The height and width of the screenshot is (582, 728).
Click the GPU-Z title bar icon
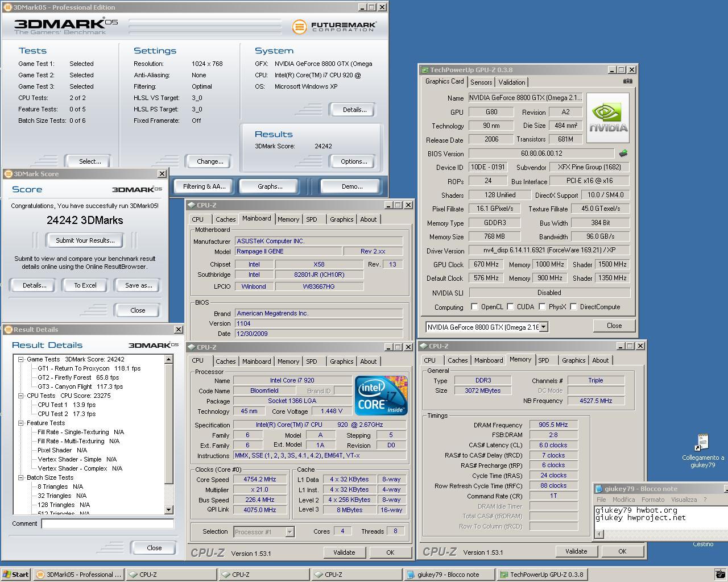(x=425, y=70)
